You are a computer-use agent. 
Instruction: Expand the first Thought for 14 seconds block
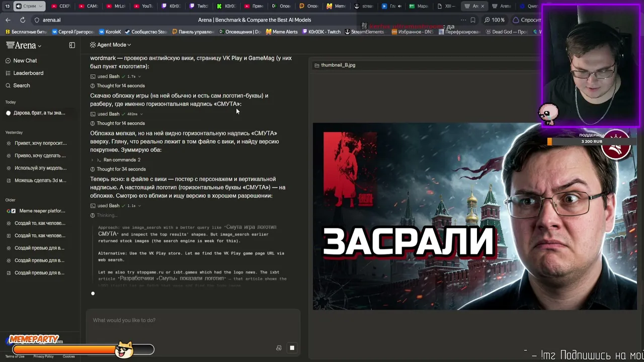[x=117, y=86]
